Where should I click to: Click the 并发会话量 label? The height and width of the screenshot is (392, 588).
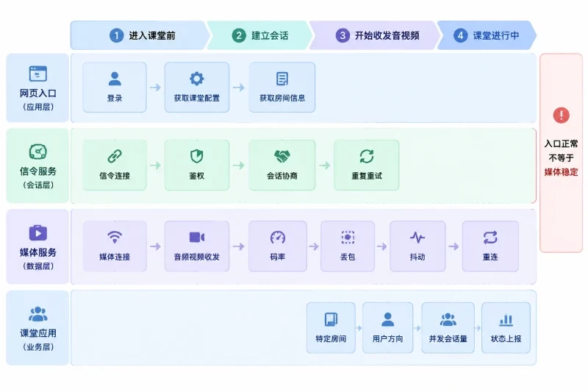[448, 339]
